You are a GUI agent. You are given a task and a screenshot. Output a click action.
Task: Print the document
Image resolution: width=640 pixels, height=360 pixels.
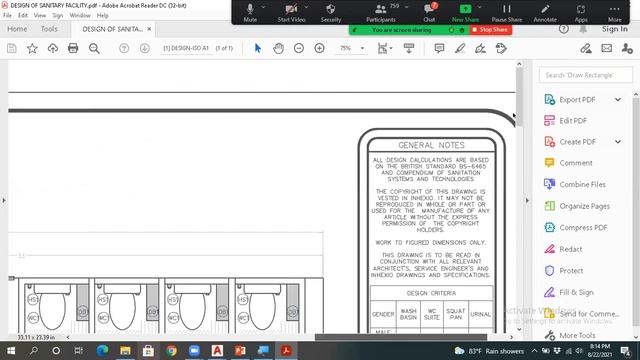pos(73,48)
